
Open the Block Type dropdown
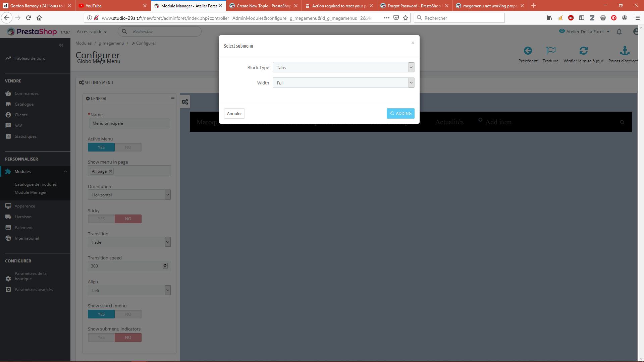[343, 67]
